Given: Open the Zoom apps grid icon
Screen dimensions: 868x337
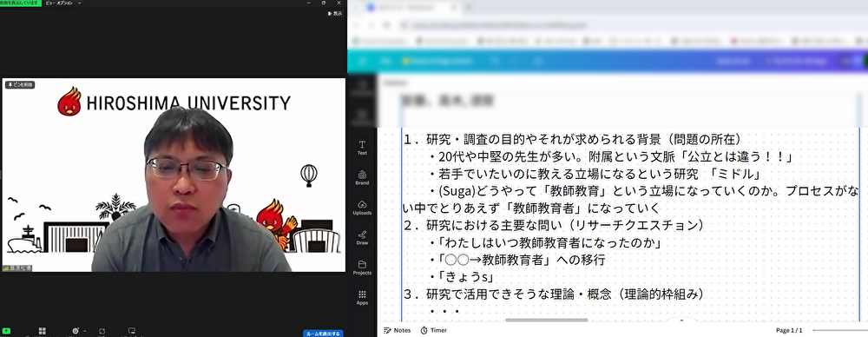Looking at the screenshot, I should 42,332.
